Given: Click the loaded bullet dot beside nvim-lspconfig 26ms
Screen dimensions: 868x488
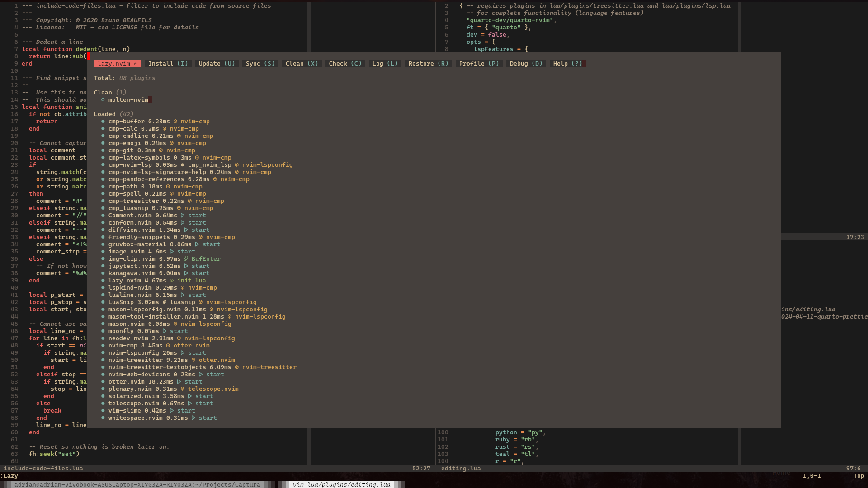Looking at the screenshot, I should pyautogui.click(x=103, y=353).
